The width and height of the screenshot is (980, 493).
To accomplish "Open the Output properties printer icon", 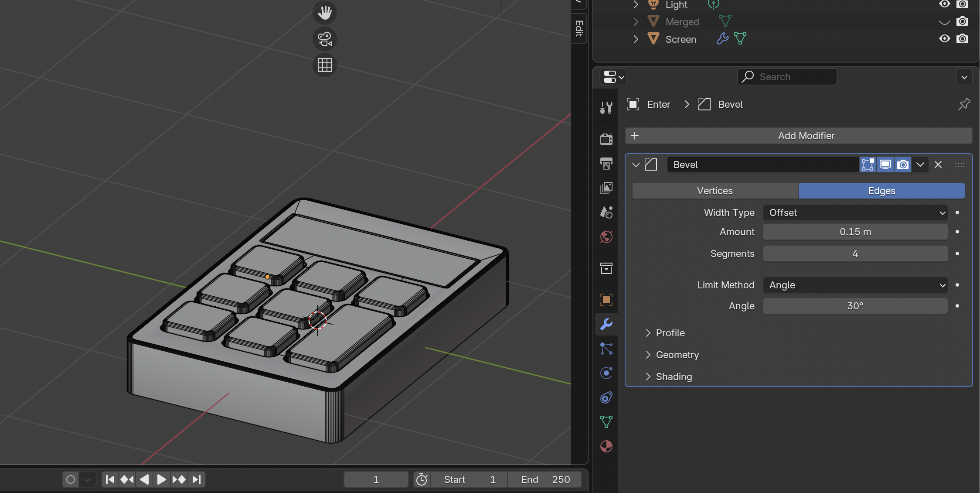I will (x=606, y=164).
